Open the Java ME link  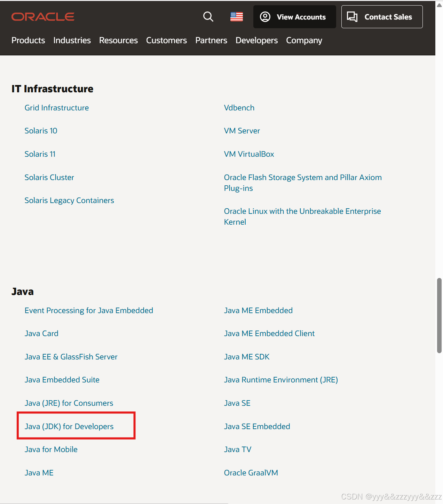coord(39,473)
